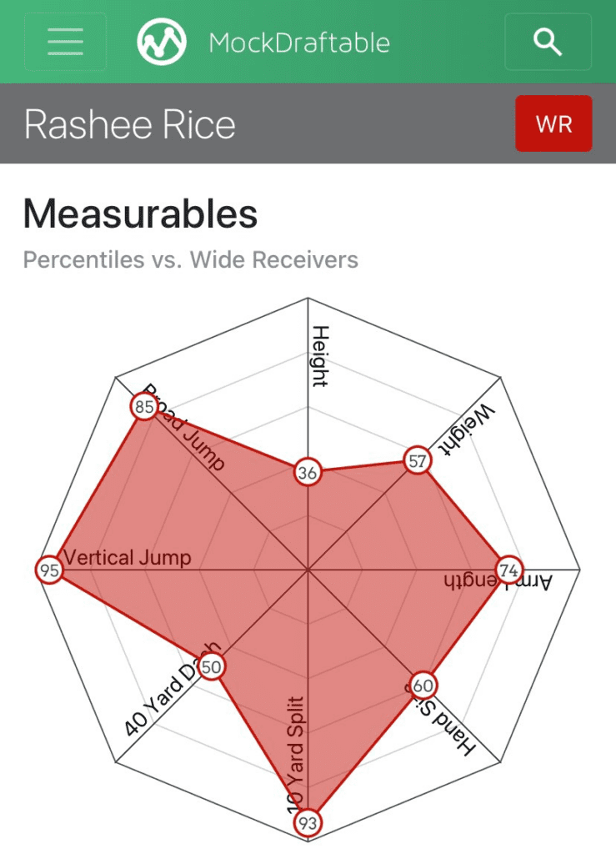Image resolution: width=616 pixels, height=854 pixels.
Task: Select the Vertical Jump 95 marker
Action: click(x=49, y=570)
